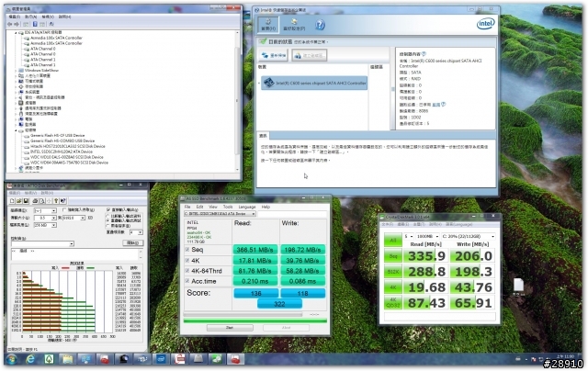This screenshot has width=588, height=371.
Task: Click the Intel logo in the RST window
Action: point(485,24)
